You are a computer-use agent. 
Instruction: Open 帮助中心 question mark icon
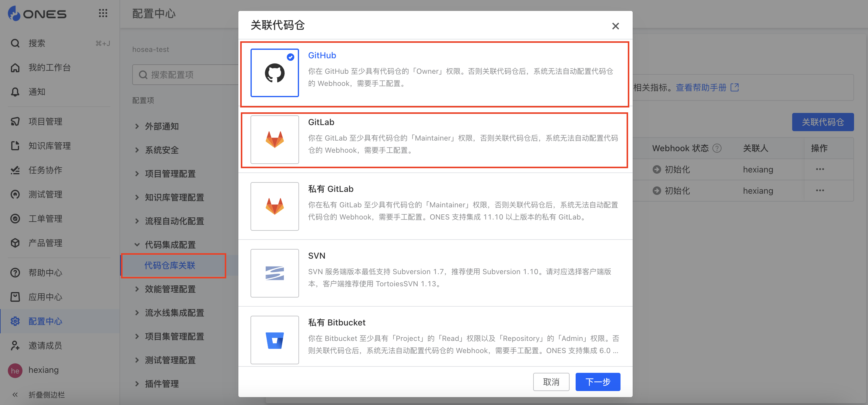pyautogui.click(x=15, y=272)
